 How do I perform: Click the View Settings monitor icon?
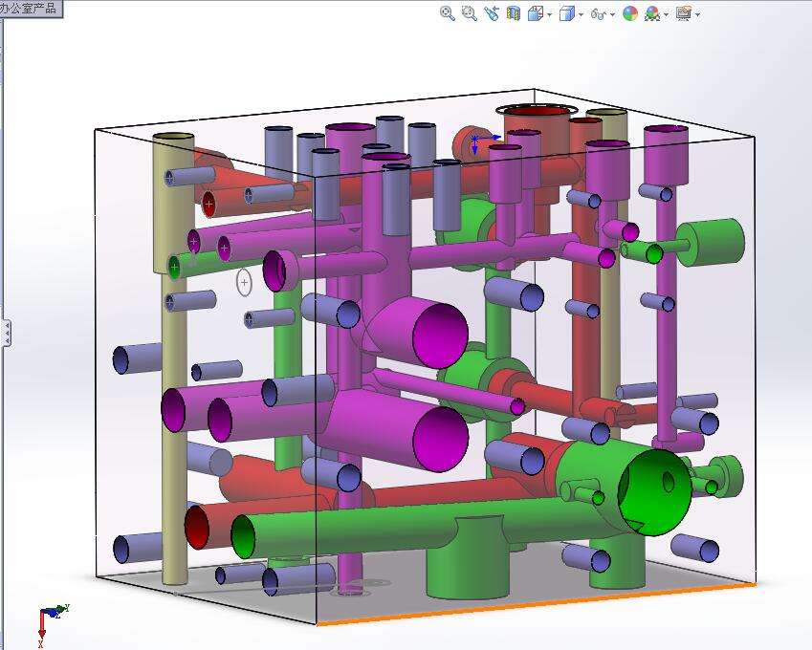coord(683,13)
